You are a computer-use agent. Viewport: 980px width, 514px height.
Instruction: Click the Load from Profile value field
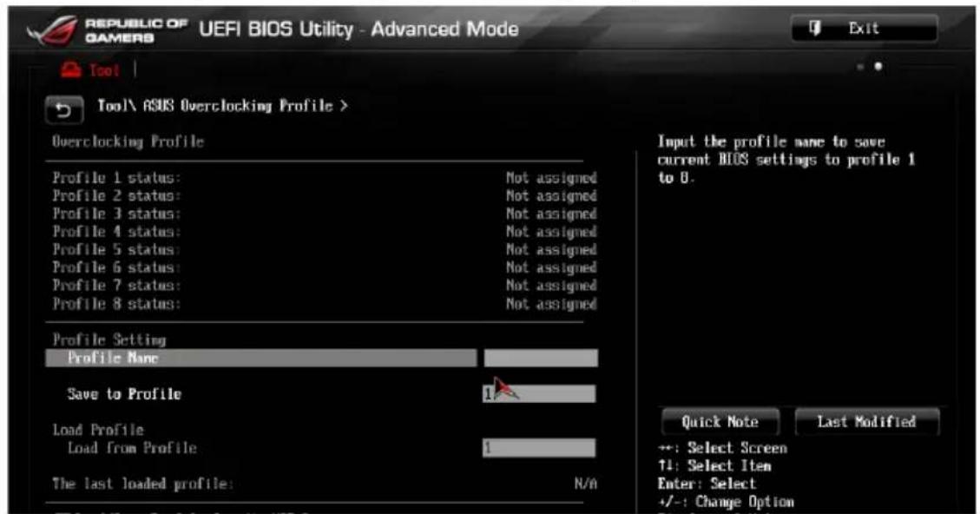click(539, 448)
